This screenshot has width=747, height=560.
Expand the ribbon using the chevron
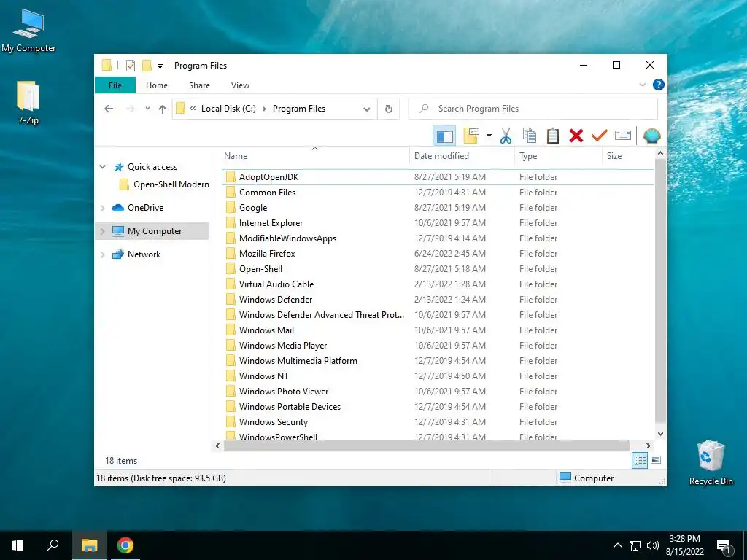pos(643,85)
